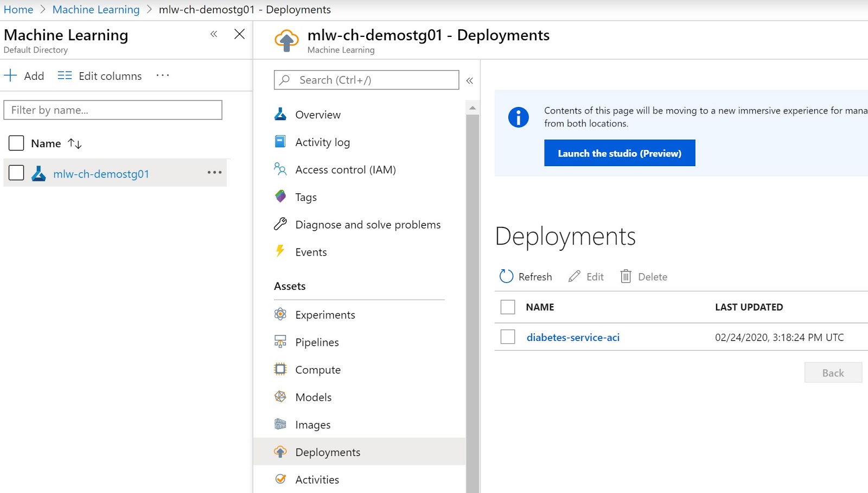Image resolution: width=868 pixels, height=493 pixels.
Task: Check the mlw-ch-demostg01 workspace checkbox
Action: (16, 173)
